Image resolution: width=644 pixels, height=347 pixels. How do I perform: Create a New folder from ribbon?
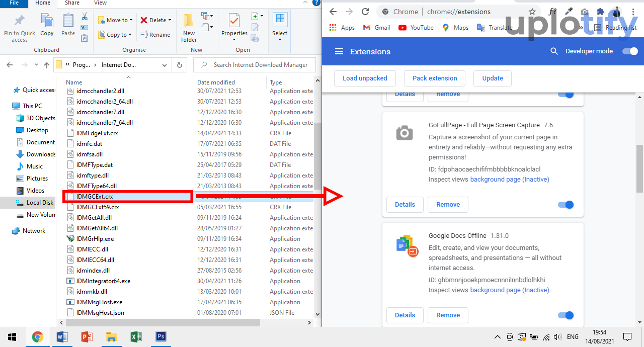click(x=189, y=28)
